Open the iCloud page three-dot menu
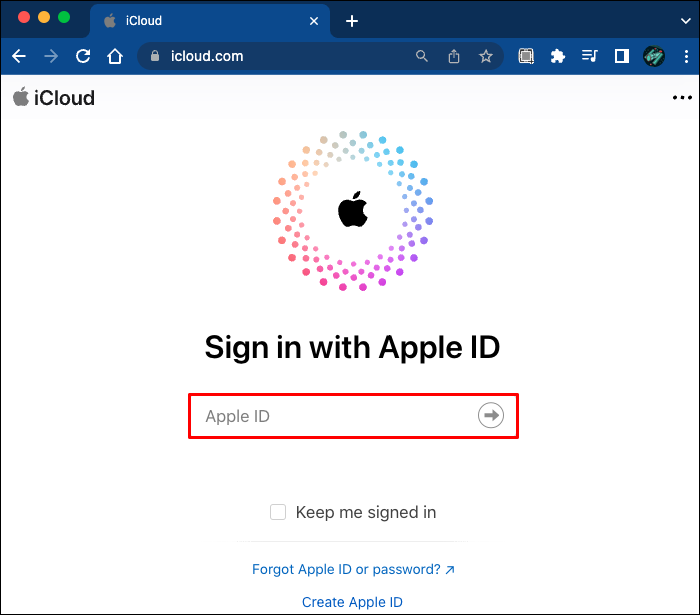Image resolution: width=700 pixels, height=615 pixels. coord(682,97)
